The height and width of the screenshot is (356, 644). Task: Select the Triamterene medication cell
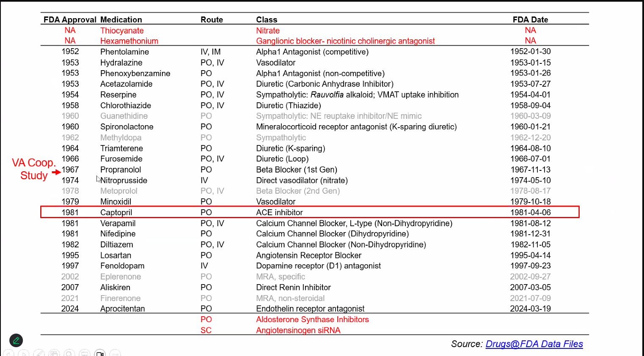(x=121, y=148)
